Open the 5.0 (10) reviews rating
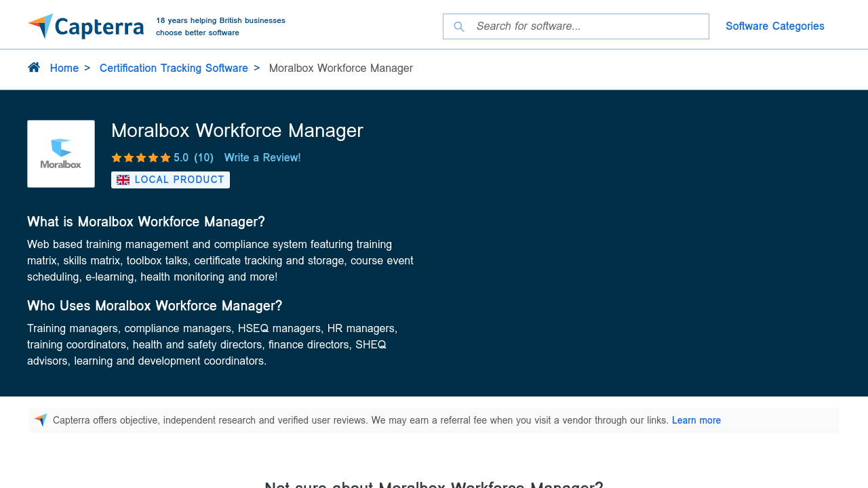Screen dimensions: 868x488 [x=193, y=157]
